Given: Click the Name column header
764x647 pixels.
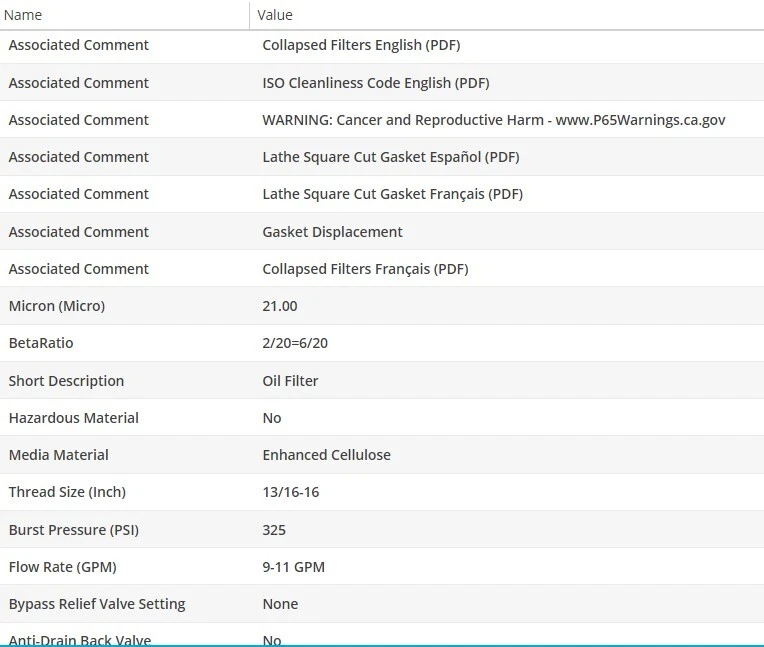Looking at the screenshot, I should (x=26, y=15).
